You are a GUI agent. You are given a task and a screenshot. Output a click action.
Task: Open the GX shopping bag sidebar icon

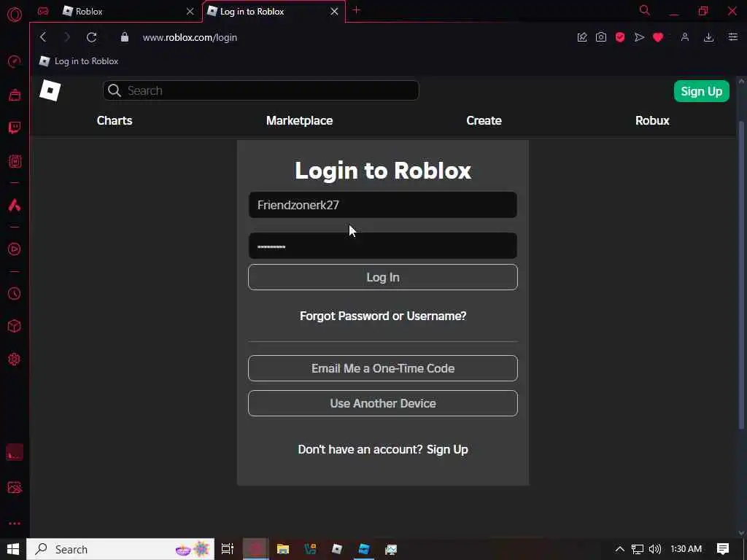click(x=15, y=95)
